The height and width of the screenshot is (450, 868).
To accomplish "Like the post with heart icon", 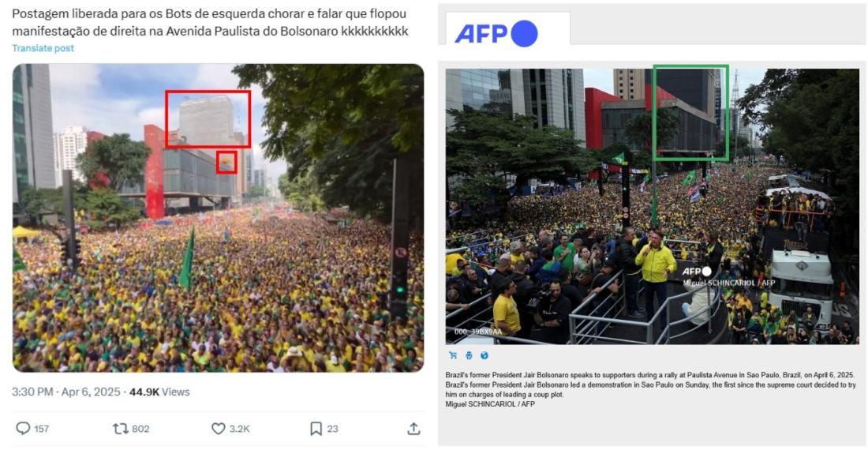I will point(219,429).
